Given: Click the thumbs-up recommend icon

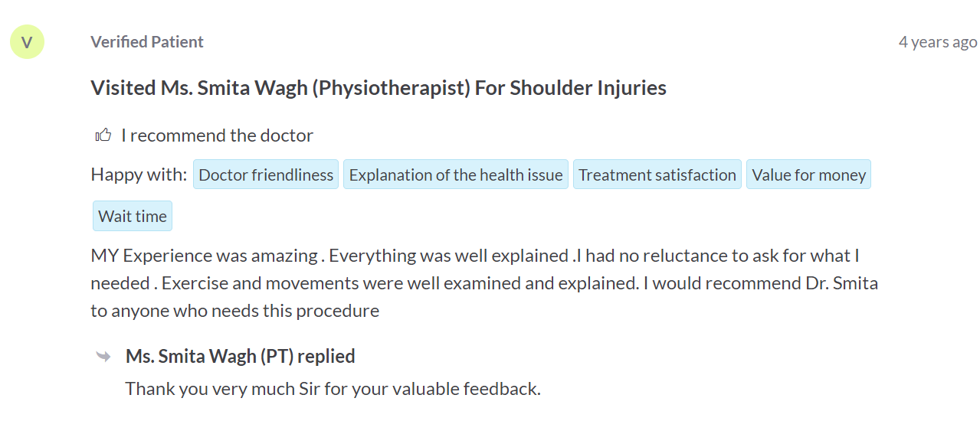Looking at the screenshot, I should click(x=103, y=135).
